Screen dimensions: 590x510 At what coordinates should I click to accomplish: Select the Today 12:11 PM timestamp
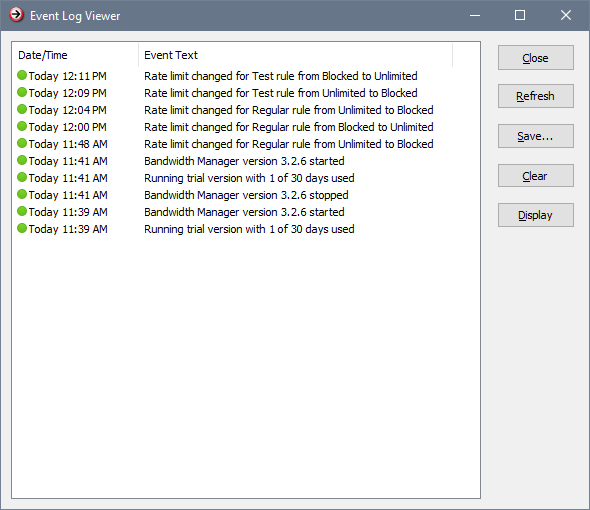tap(67, 76)
